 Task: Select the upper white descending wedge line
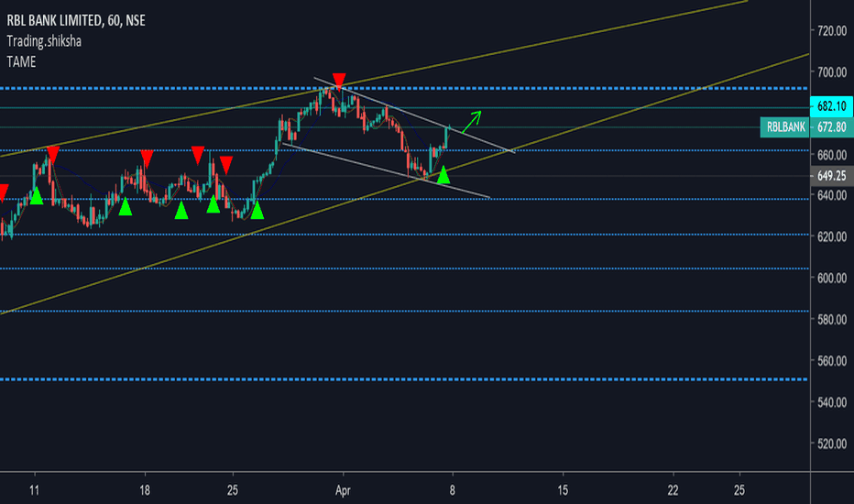coord(414,115)
